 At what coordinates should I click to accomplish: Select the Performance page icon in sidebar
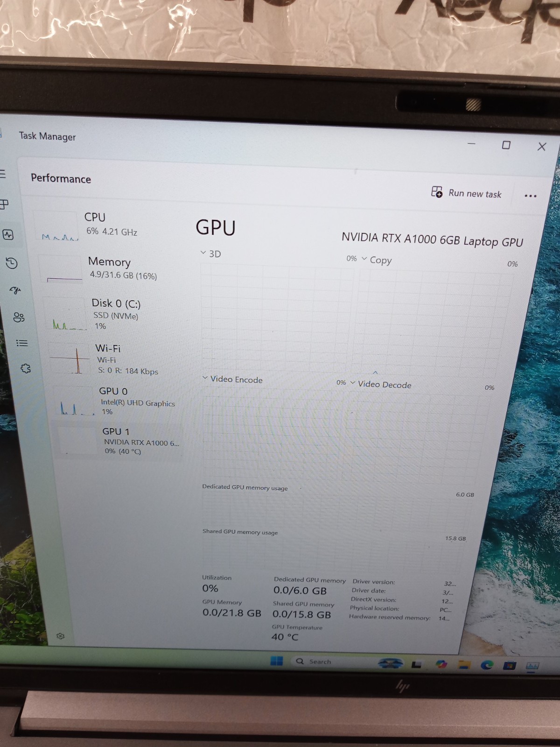(8, 234)
